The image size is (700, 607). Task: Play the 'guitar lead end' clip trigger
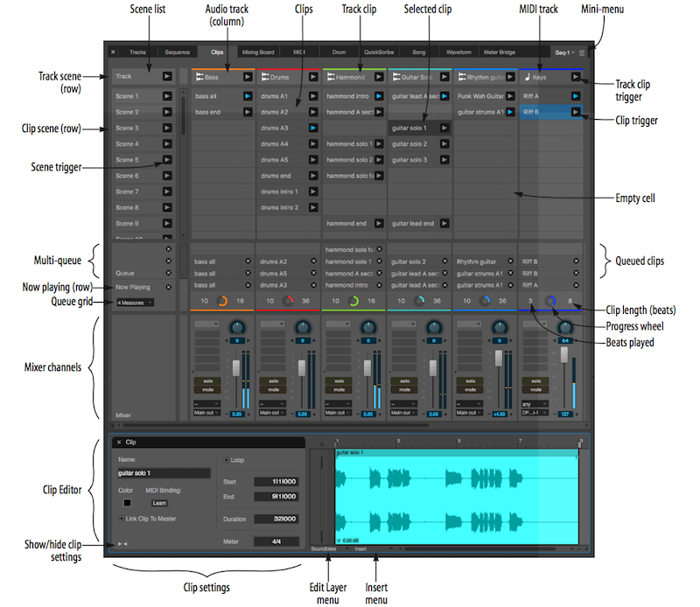[444, 223]
